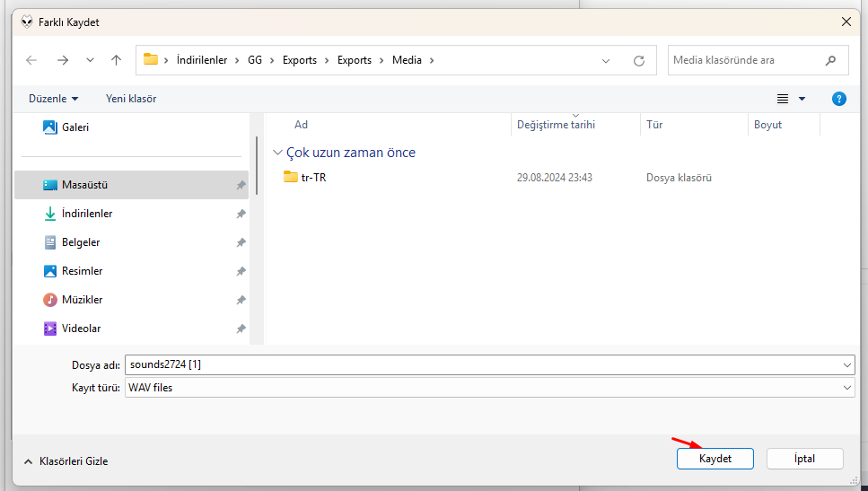Create a new folder with Yeni klasör
The width and height of the screenshot is (868, 491).
click(131, 99)
